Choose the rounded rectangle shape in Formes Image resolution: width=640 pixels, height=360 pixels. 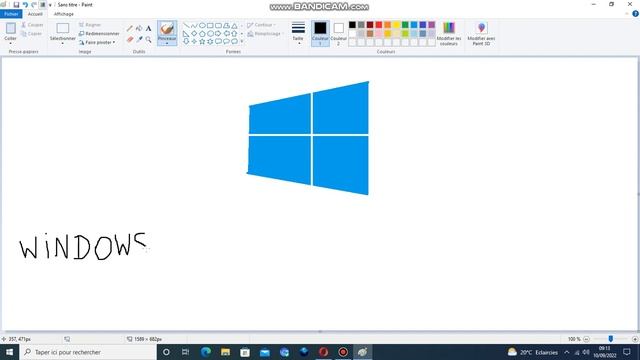(x=218, y=25)
